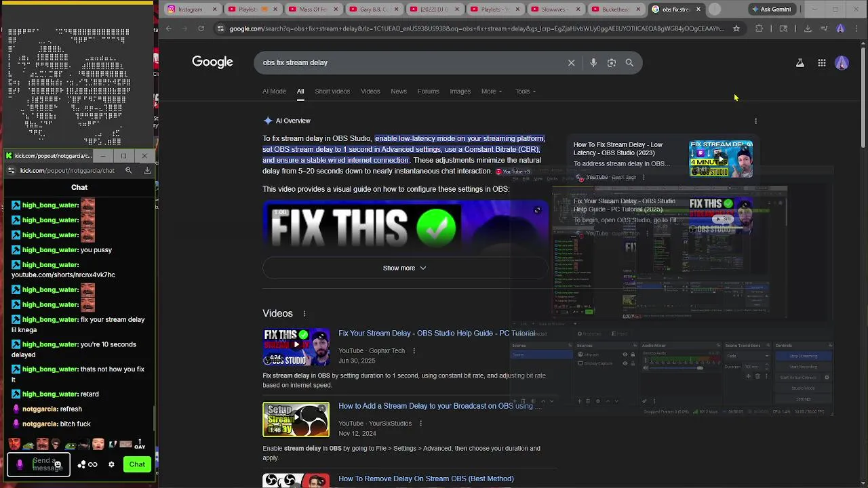Switch to the Slowwves browser tab

(x=556, y=9)
